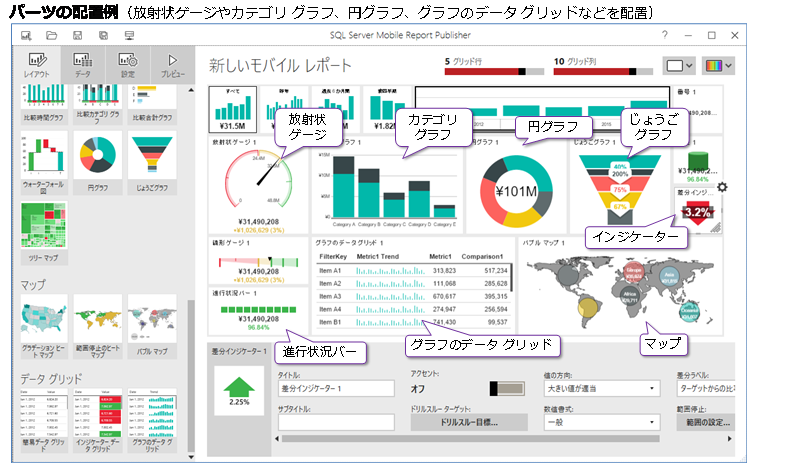This screenshot has width=800, height=464.
Task: Open the layout type dropdown in the header
Action: [x=679, y=66]
